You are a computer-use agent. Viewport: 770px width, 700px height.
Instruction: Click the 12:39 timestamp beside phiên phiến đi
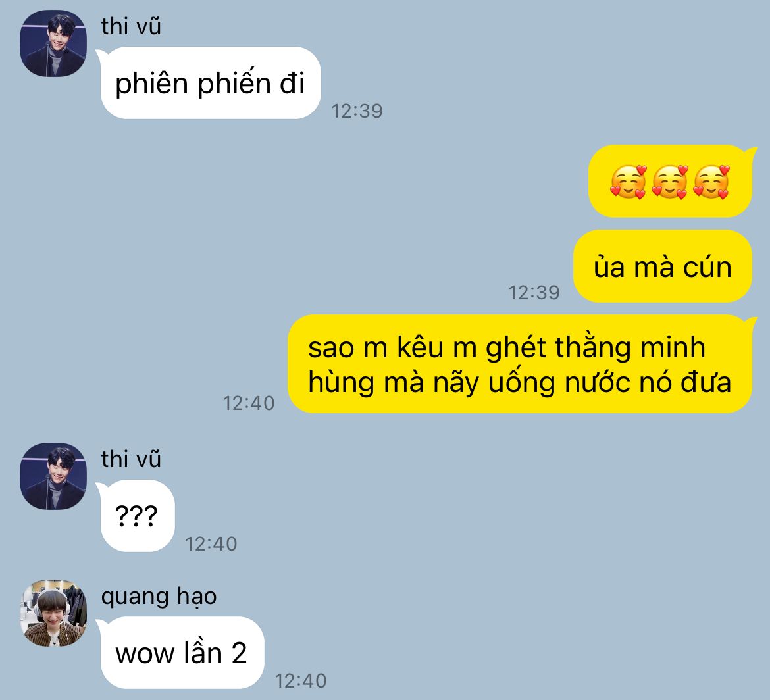[x=357, y=111]
